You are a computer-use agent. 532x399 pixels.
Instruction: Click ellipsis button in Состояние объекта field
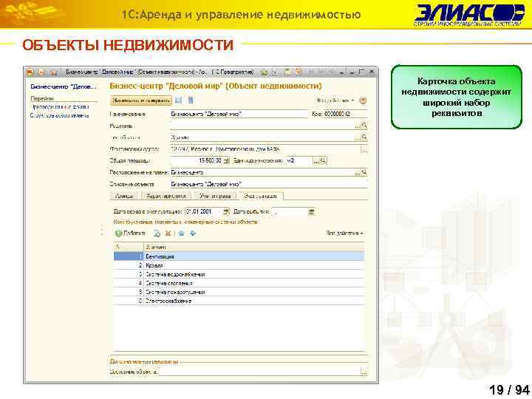coord(364,372)
